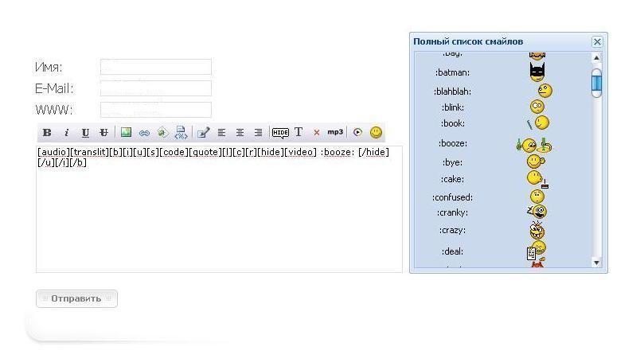644x362 pixels.
Task: Insert mp3 audio tag
Action: click(335, 132)
